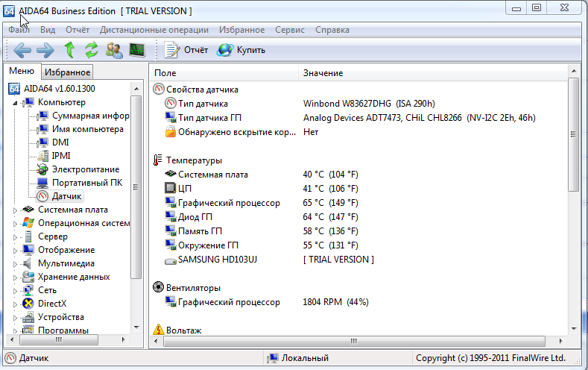The image size is (588, 370).
Task: Open the Дистанционные операции menu
Action: pos(154,30)
